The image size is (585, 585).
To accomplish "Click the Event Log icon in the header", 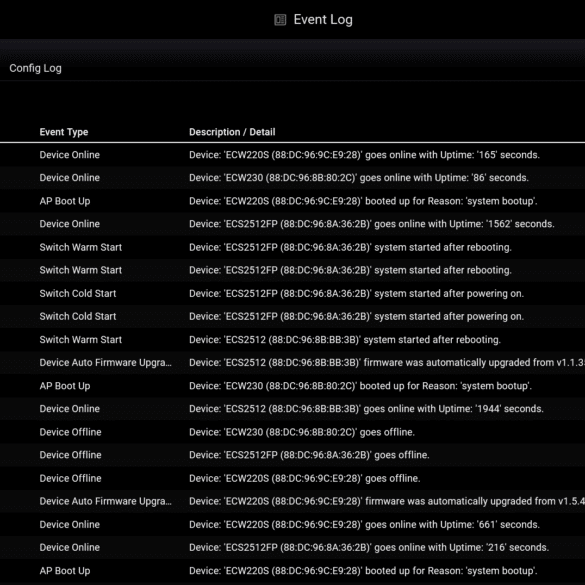I will (x=280, y=20).
